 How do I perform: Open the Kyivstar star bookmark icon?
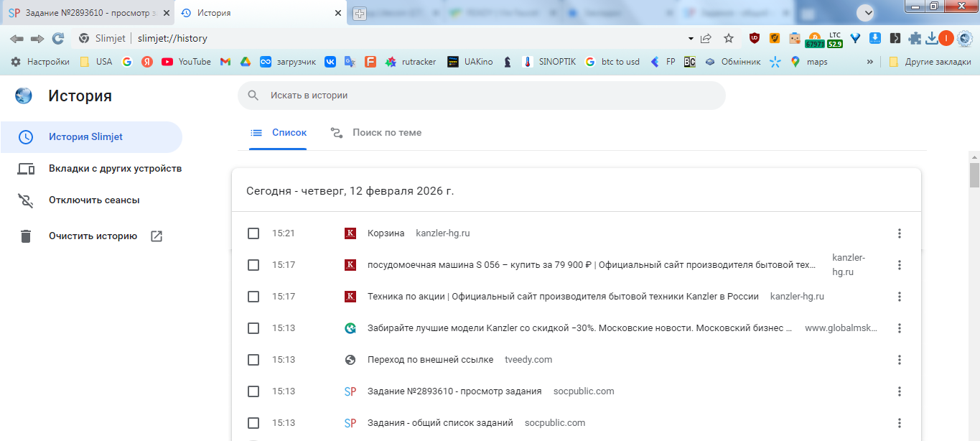775,62
